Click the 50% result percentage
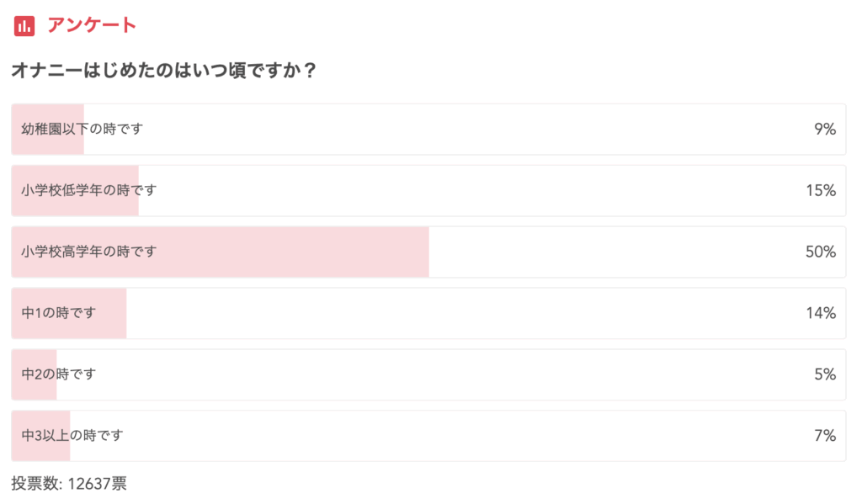 pyautogui.click(x=820, y=252)
